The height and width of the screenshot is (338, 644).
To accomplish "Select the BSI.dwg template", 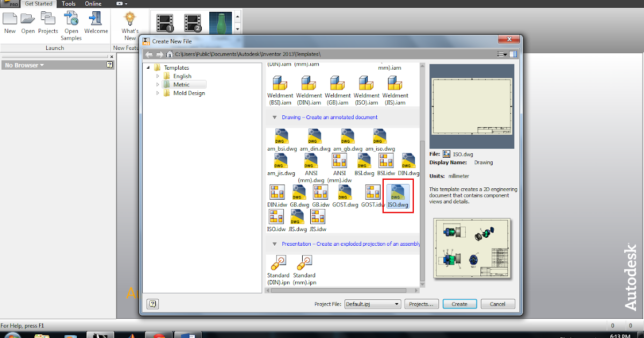I will pos(364,165).
